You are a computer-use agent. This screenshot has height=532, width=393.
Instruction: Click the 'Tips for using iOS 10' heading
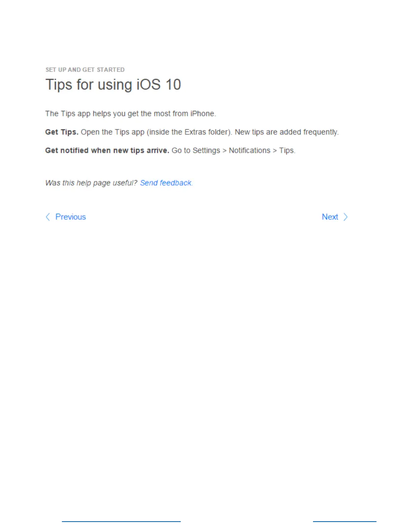pyautogui.click(x=113, y=85)
